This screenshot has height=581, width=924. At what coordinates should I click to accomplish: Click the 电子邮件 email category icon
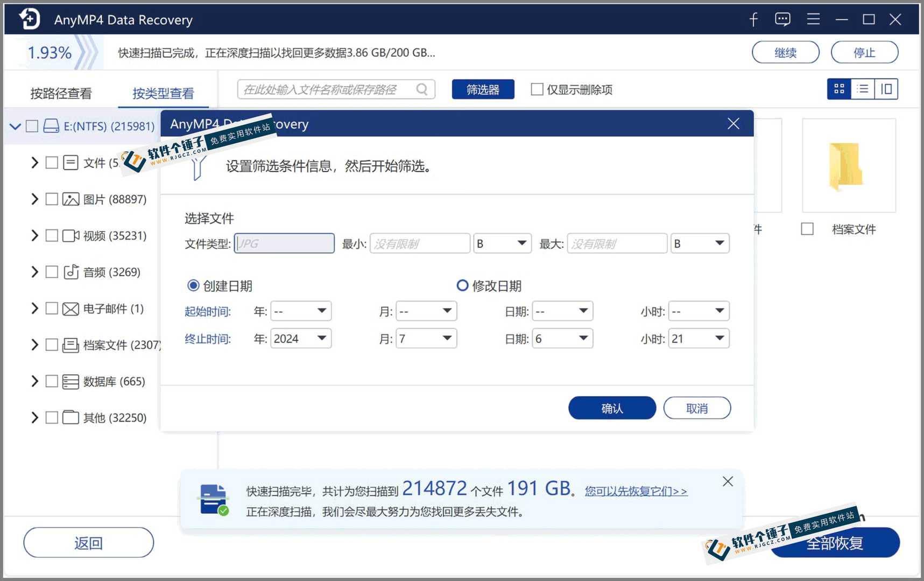(70, 309)
